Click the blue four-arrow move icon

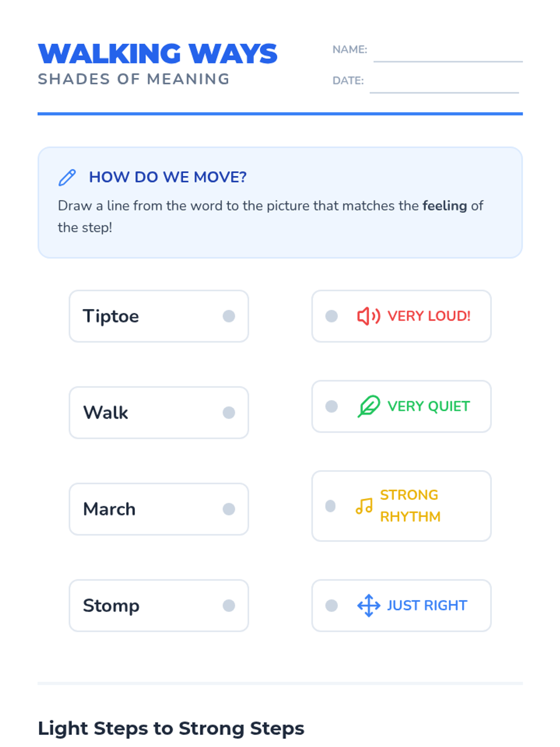pyautogui.click(x=368, y=606)
